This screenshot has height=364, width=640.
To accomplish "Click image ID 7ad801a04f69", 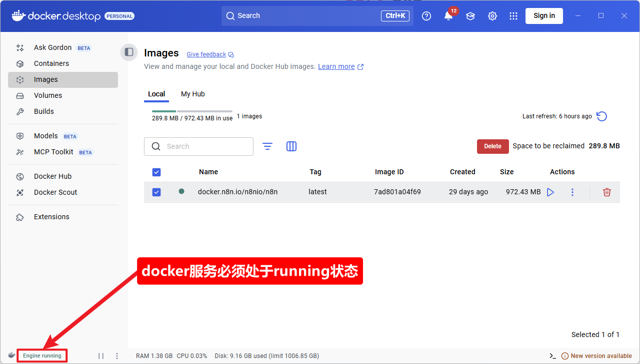I will (x=397, y=192).
